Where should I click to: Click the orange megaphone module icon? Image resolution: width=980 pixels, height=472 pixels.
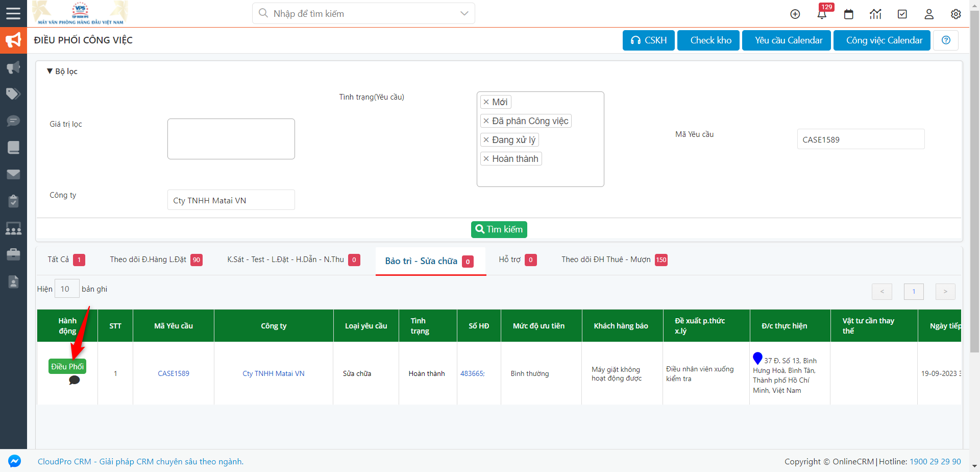(13, 40)
